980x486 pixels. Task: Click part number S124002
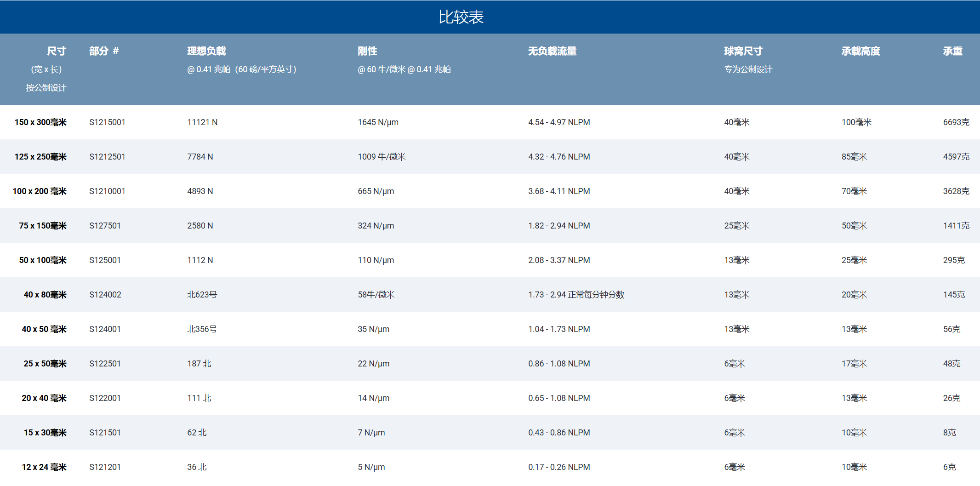[x=105, y=295]
